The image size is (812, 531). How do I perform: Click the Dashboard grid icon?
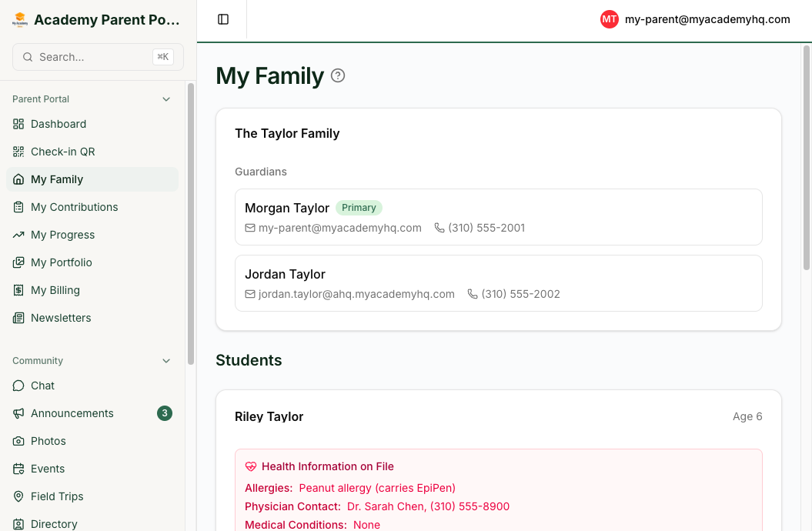point(18,124)
